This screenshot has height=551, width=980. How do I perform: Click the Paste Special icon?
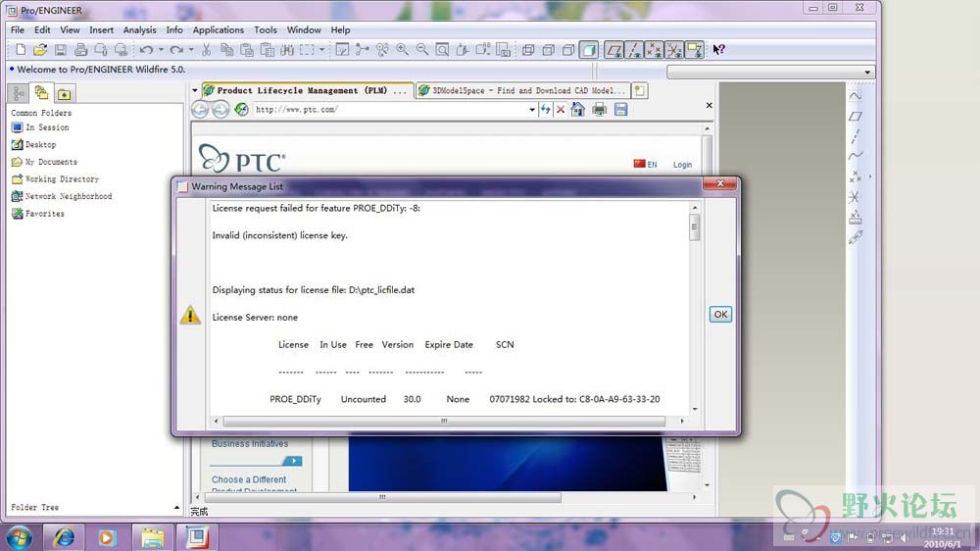click(x=268, y=49)
